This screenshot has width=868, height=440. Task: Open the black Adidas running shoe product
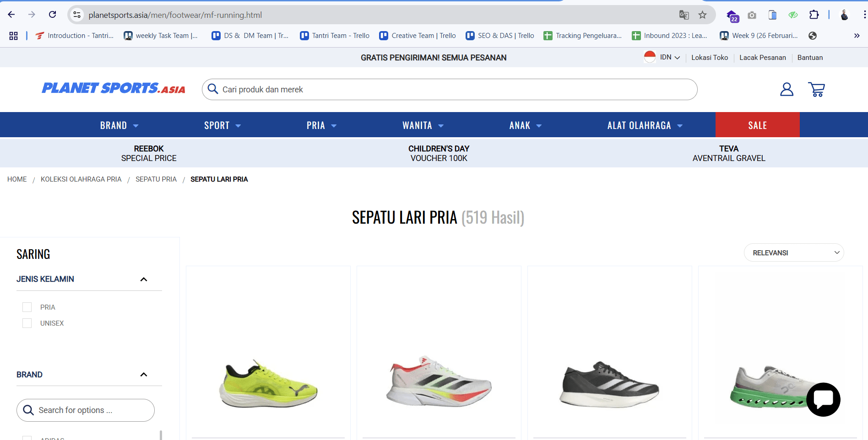[610, 384]
